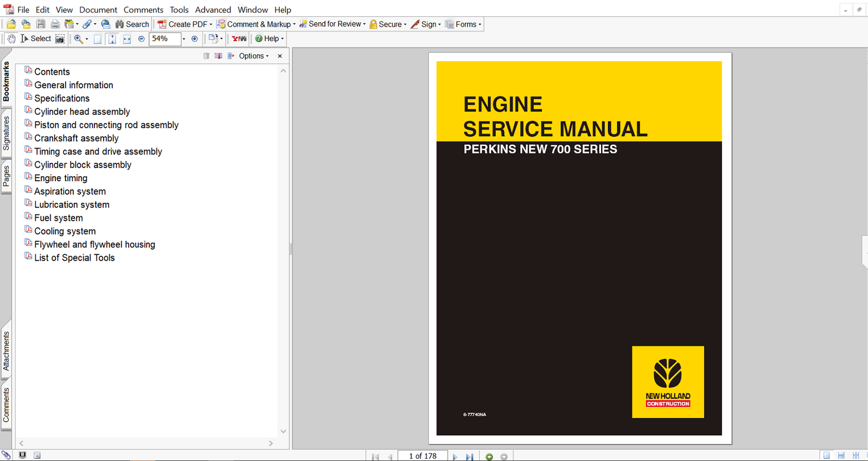Click the Search button
Viewport: 868px width, 461px height.
click(132, 24)
